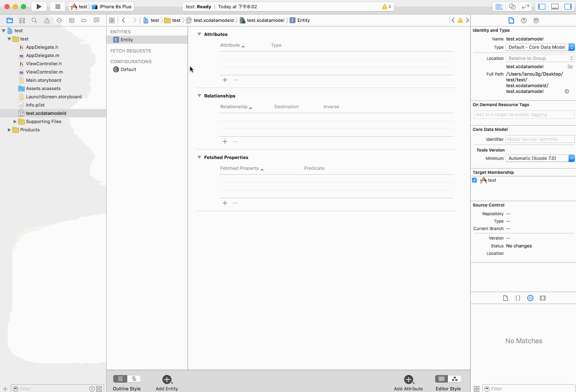This screenshot has width=576, height=392.
Task: Go forward in the editor history
Action: tap(134, 20)
